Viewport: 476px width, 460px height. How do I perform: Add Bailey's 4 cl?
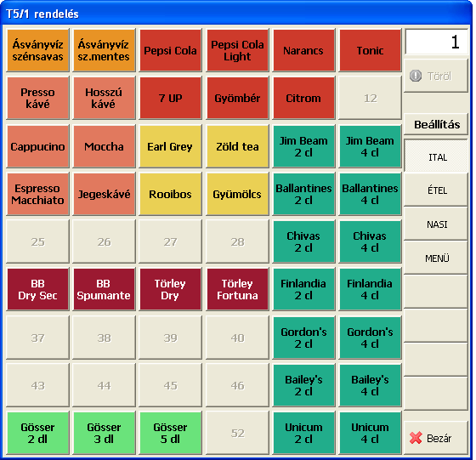(x=370, y=385)
